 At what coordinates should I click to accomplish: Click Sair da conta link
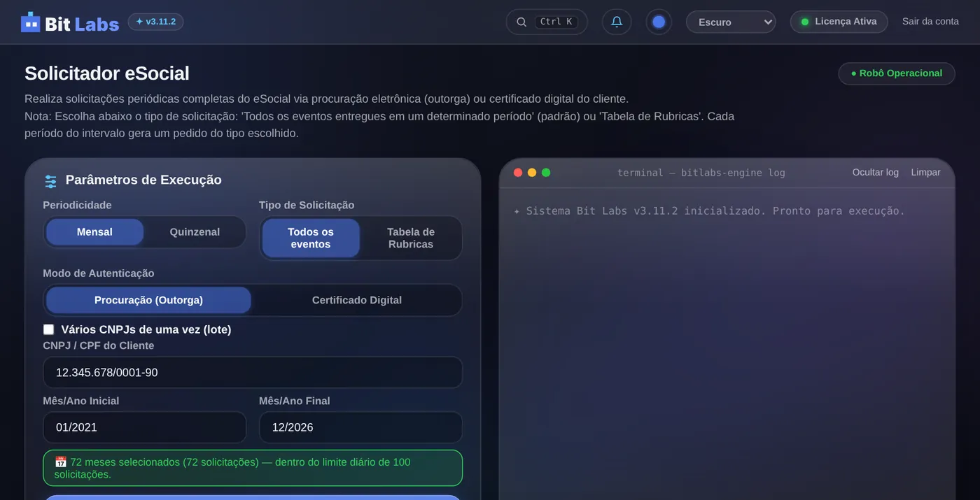(x=930, y=22)
